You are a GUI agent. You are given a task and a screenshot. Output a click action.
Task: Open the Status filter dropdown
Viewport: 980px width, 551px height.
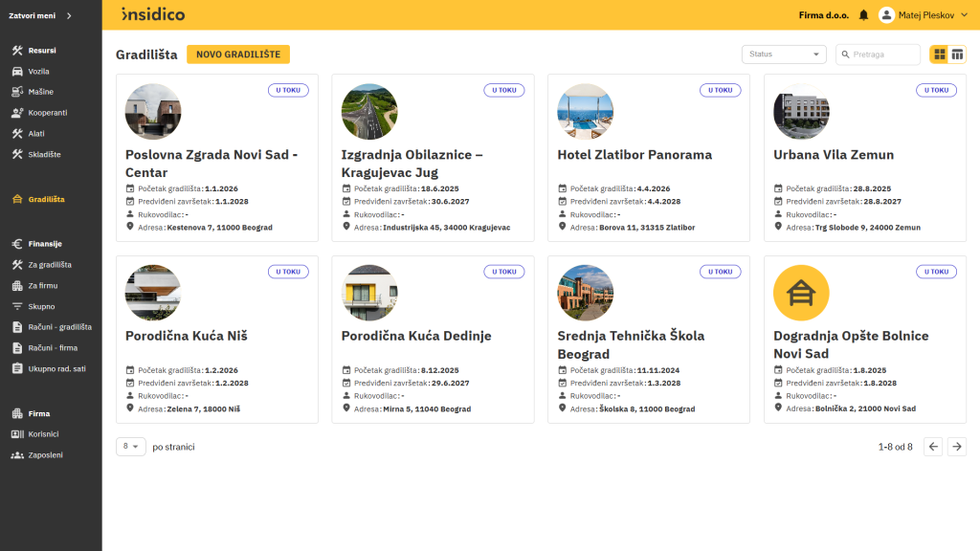point(784,55)
